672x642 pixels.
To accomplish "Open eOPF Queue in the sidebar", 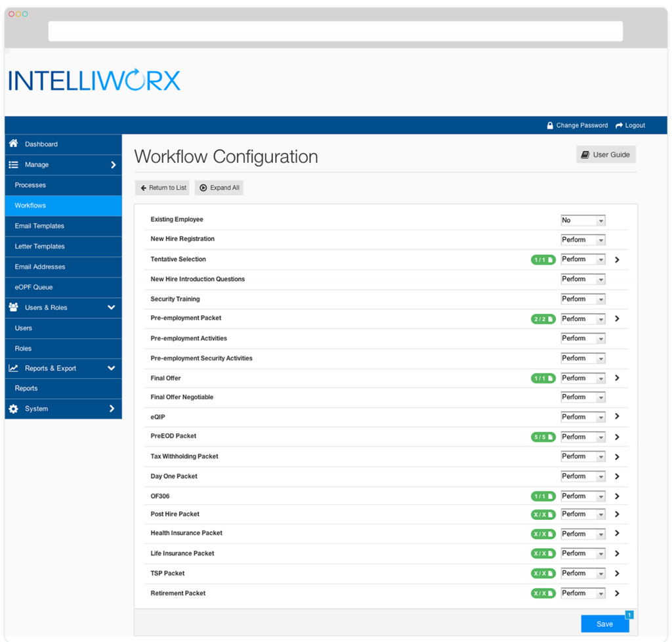I will 64,287.
